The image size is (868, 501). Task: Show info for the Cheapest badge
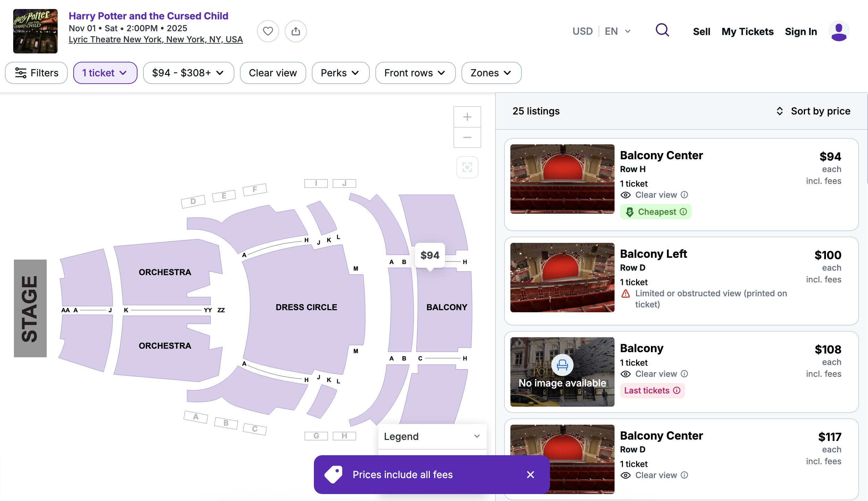point(683,212)
